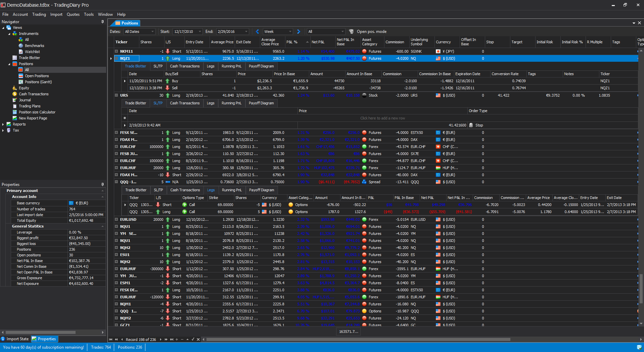This screenshot has width=644, height=352.
Task: Open Trading Plans in Navigator
Action: (x=30, y=106)
